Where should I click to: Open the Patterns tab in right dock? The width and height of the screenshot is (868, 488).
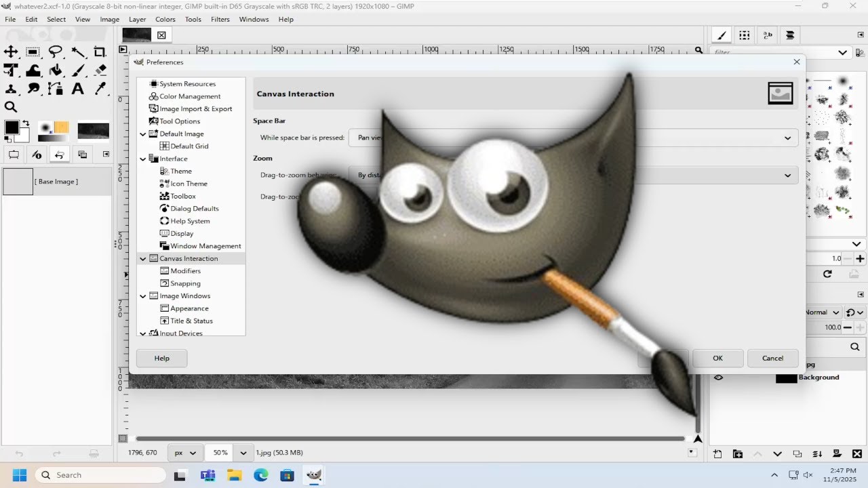click(745, 35)
